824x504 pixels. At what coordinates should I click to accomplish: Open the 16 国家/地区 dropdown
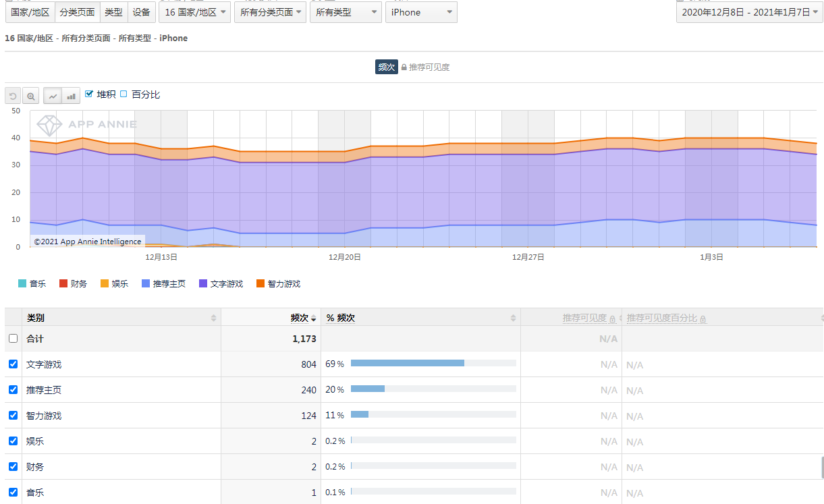[194, 11]
